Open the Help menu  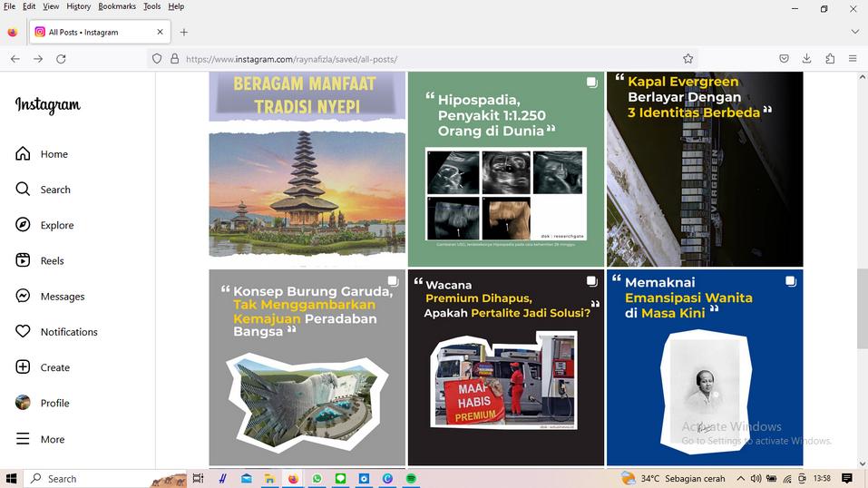176,6
